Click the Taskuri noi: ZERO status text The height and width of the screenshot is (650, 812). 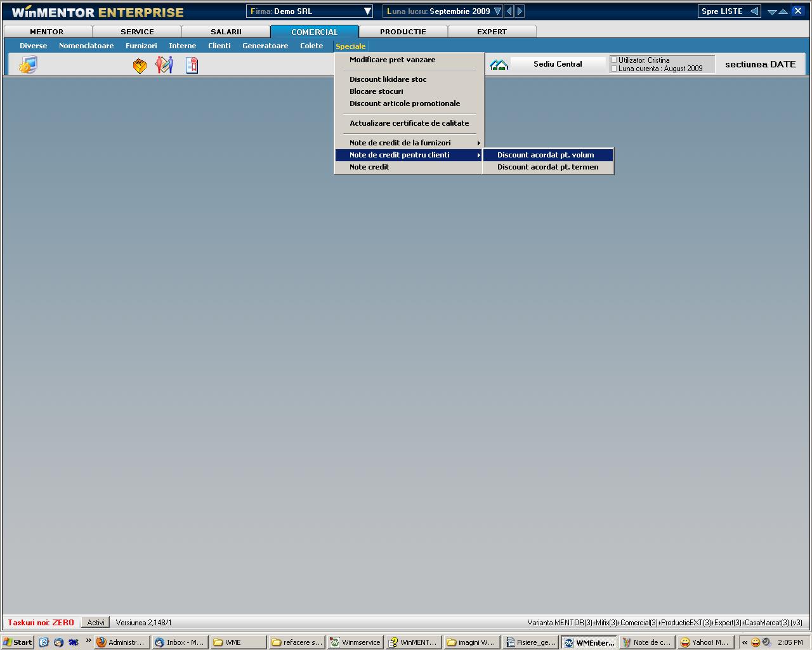click(41, 623)
